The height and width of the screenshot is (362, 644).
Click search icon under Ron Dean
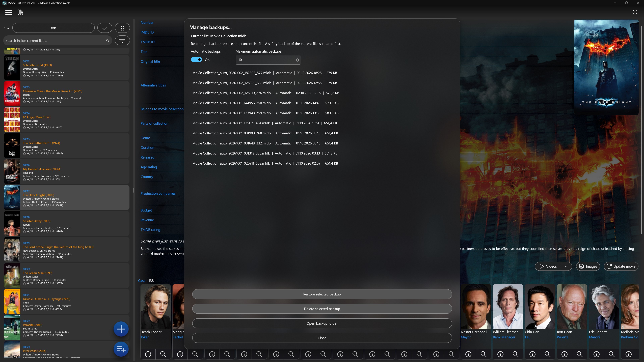[x=579, y=354]
